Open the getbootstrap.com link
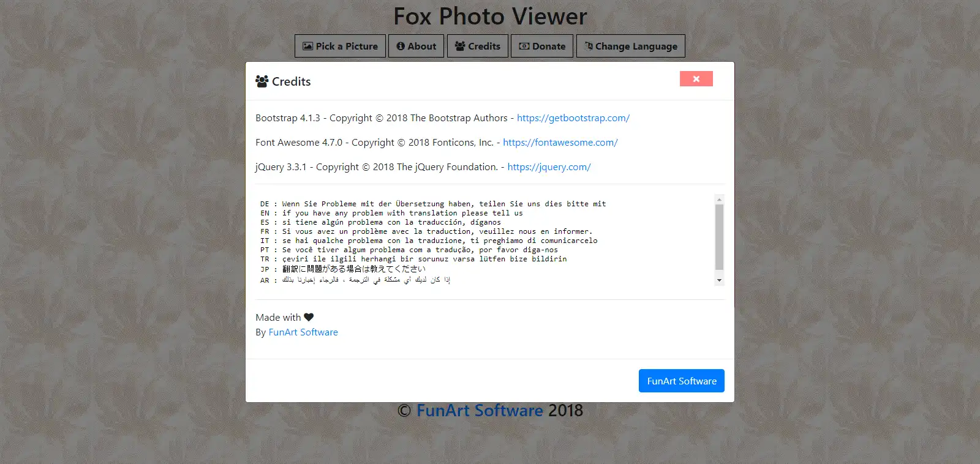 573,118
